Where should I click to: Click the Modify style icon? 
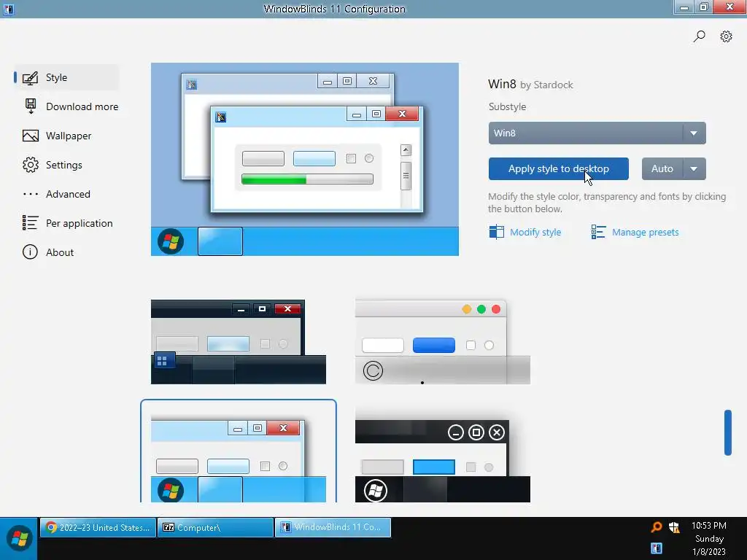tap(496, 232)
